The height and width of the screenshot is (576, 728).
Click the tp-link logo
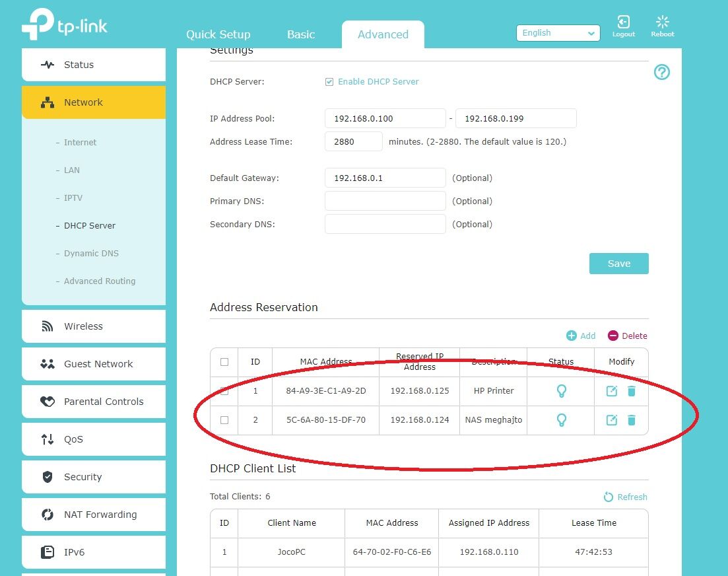[64, 24]
